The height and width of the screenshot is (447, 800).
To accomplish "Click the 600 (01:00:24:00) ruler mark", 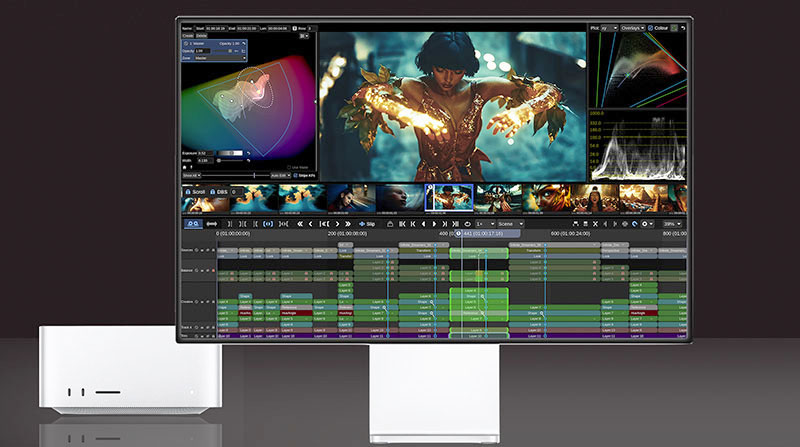I will tap(570, 234).
